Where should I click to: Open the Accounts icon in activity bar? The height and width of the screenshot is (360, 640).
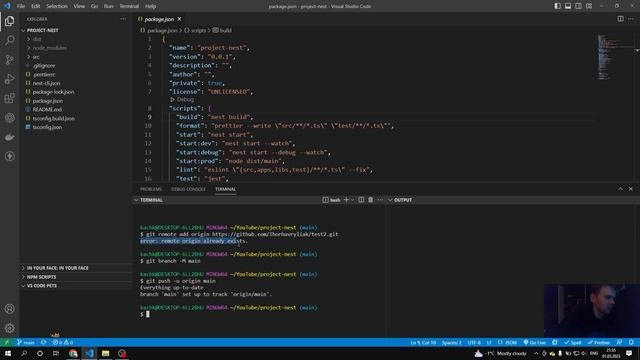[x=9, y=309]
